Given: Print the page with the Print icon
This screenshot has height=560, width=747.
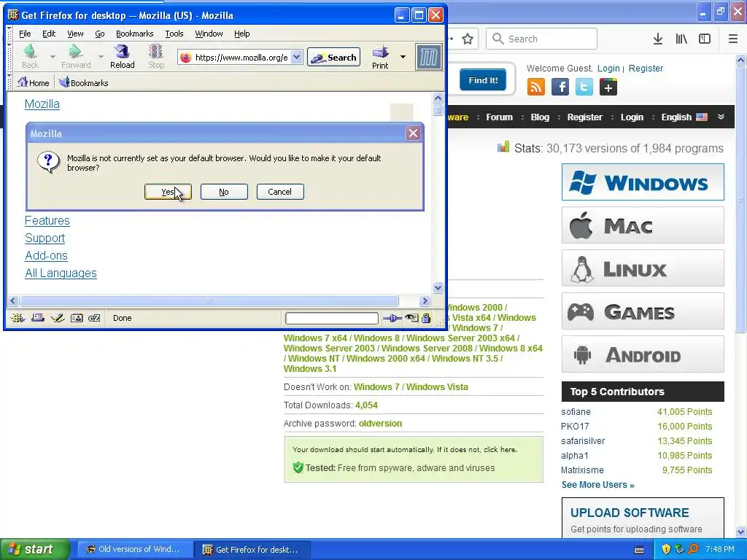Looking at the screenshot, I should click(380, 57).
